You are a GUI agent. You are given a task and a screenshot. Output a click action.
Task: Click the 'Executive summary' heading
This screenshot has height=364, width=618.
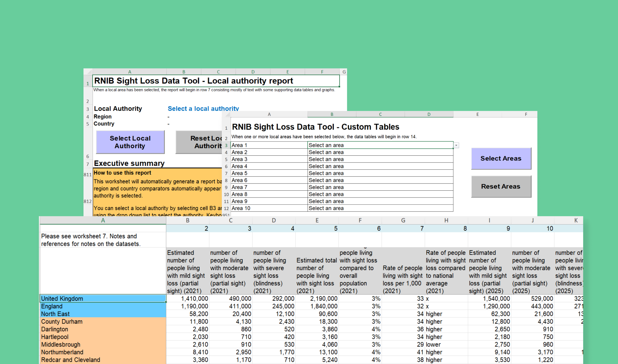click(129, 163)
